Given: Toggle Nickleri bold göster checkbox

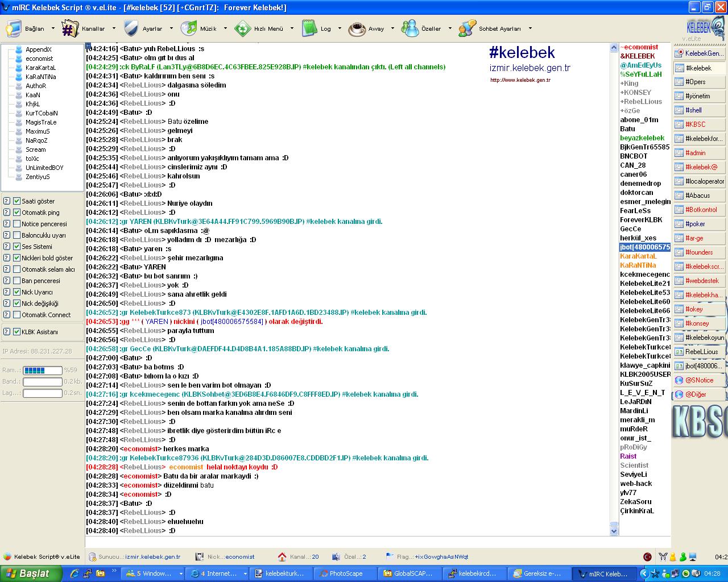Looking at the screenshot, I should [x=17, y=258].
